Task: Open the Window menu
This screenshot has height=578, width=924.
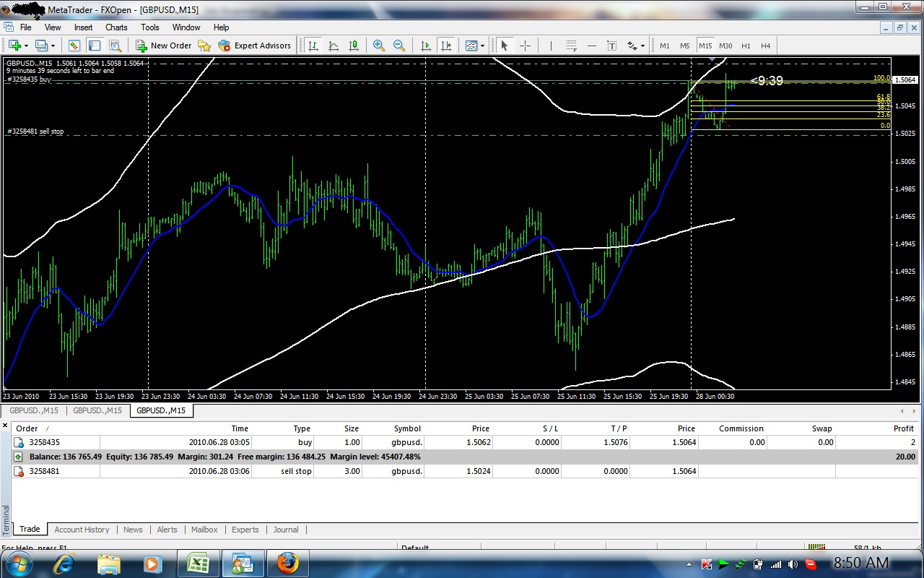Action: (x=186, y=27)
